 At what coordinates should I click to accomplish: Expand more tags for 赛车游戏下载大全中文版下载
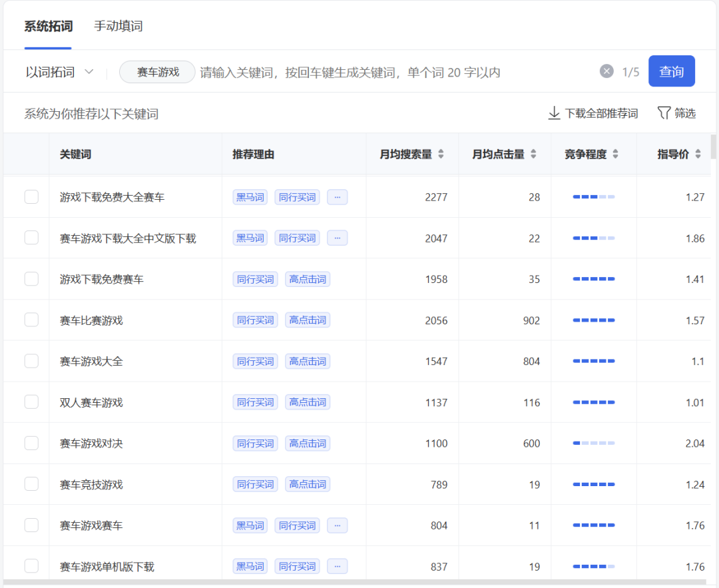click(337, 238)
